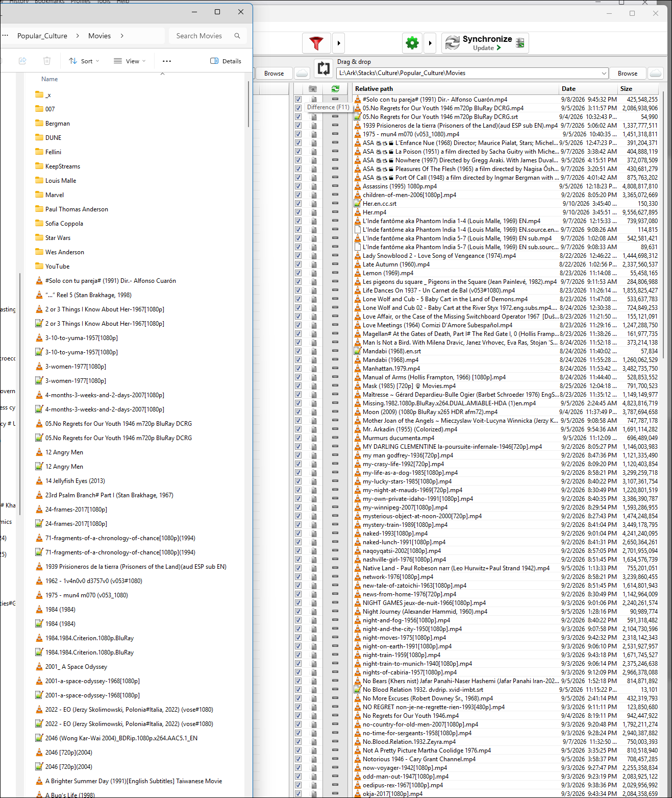Expand chevron after Movies in breadcrumb
The height and width of the screenshot is (798, 672).
[122, 36]
